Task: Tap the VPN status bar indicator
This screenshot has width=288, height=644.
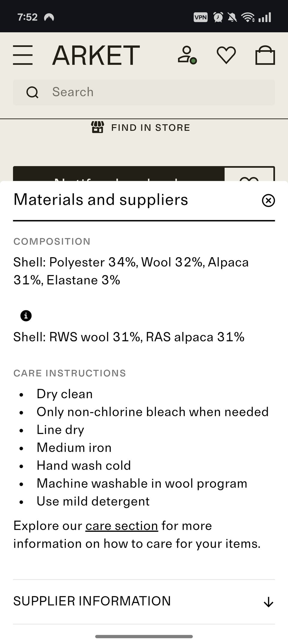Action: (200, 17)
